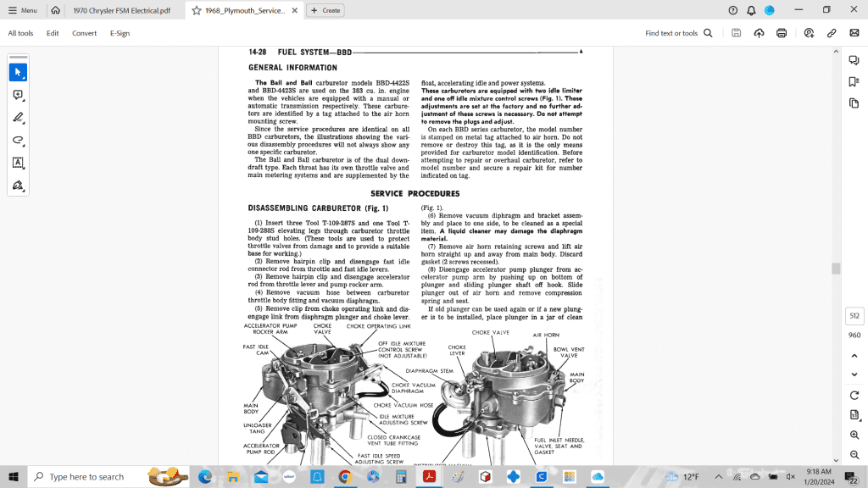Select the freehand draw tool
The height and width of the screenshot is (488, 868).
pos(18,140)
